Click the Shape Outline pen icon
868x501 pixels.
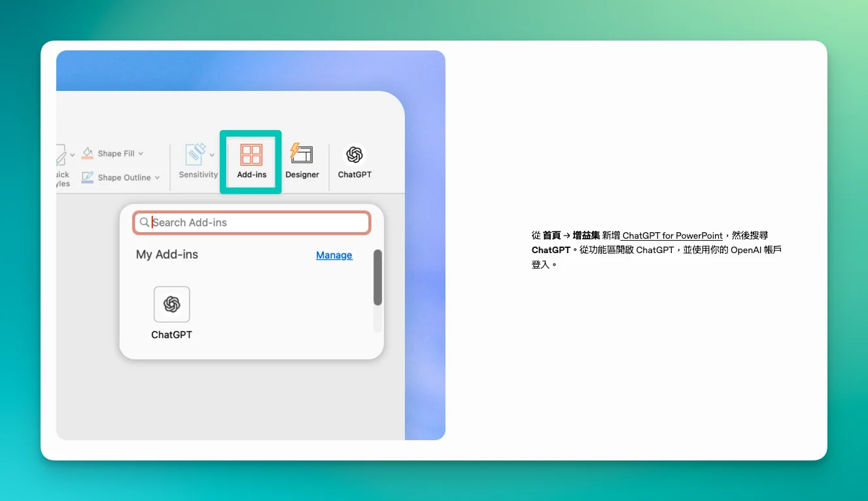(88, 177)
